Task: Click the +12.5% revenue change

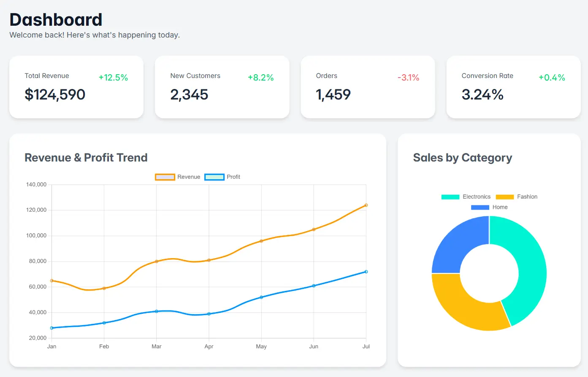Action: (x=113, y=78)
